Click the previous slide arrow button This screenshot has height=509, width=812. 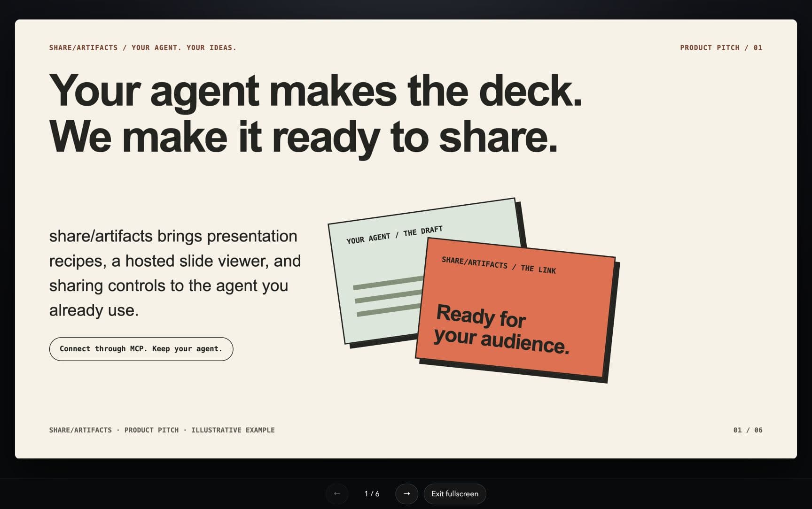(337, 494)
